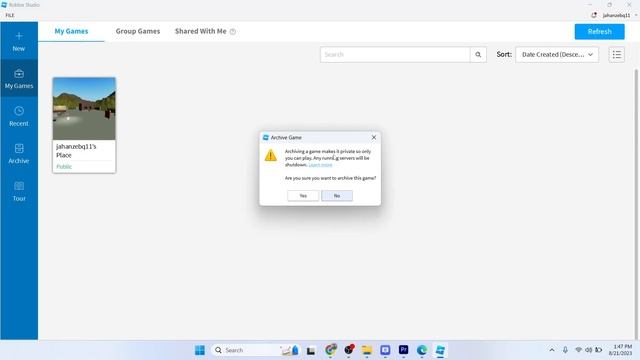640x360 pixels.
Task: Switch to the Group Games tab
Action: click(x=138, y=31)
